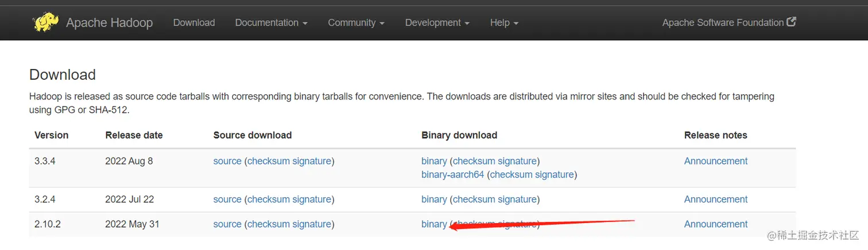
Task: Download binary for version 3.3.4
Action: click(434, 161)
